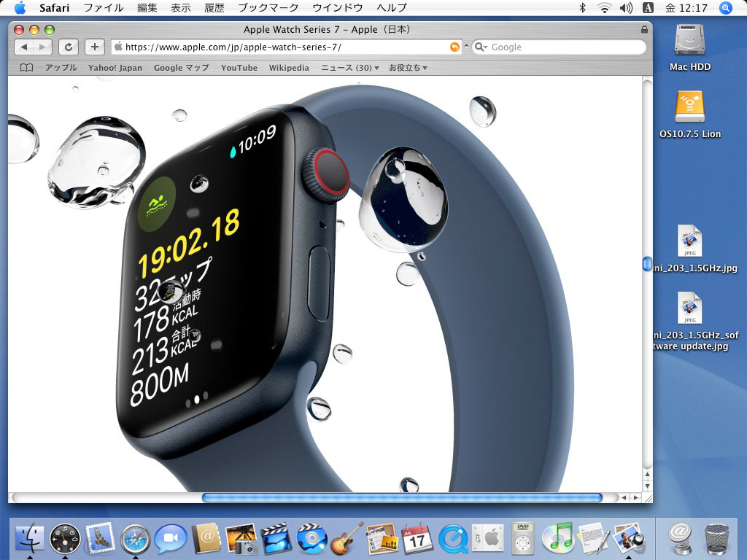Image resolution: width=747 pixels, height=560 pixels.
Task: Go back with Safari's back arrow
Action: coord(24,47)
